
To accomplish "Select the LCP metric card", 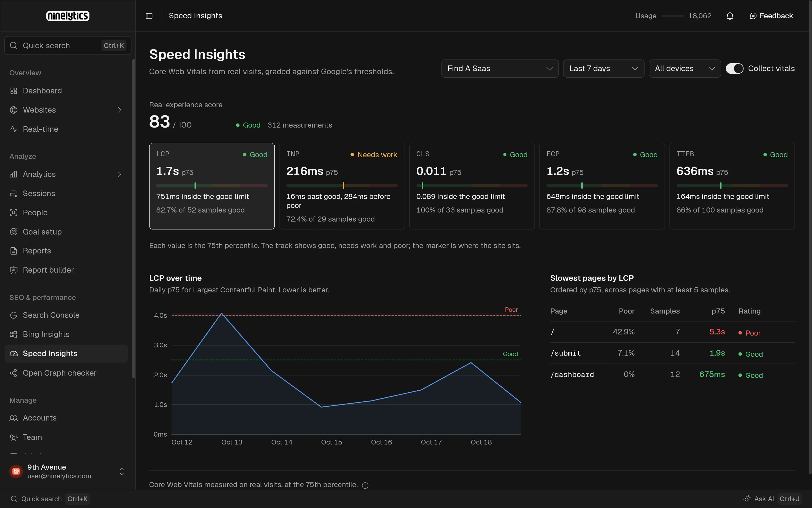I will 212,186.
